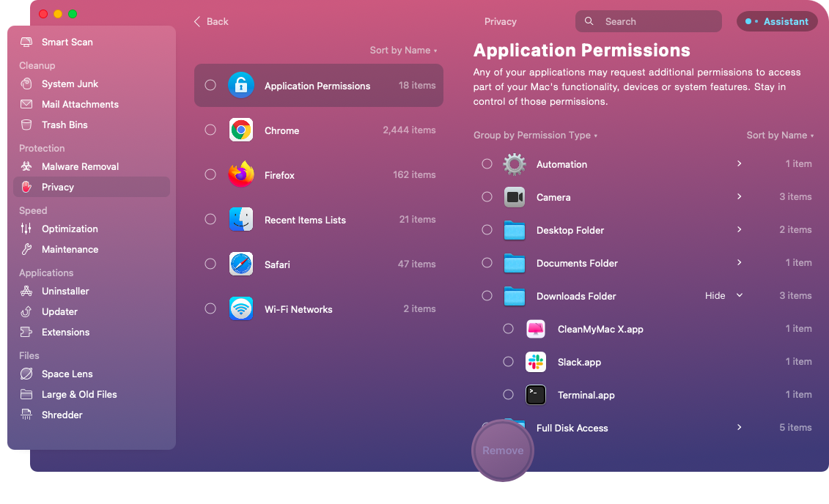
Task: Expand the Automation group chevron
Action: tap(739, 164)
